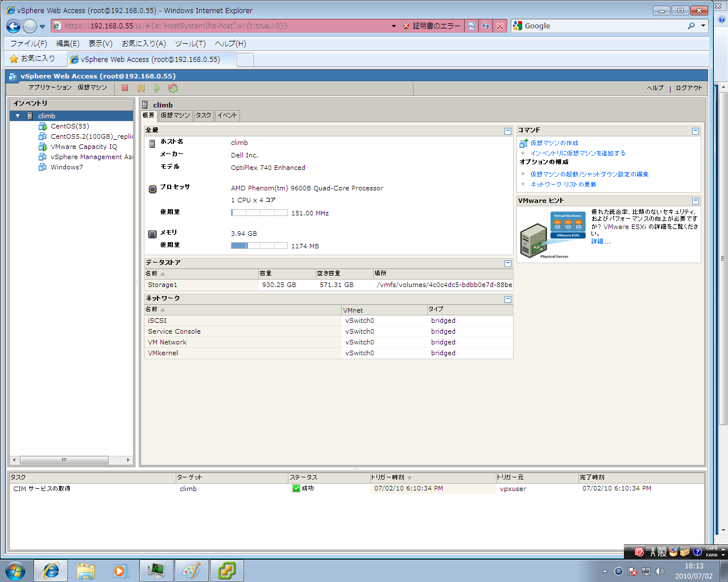The image size is (728, 582).
Task: Open the Tools (ツール) menu
Action: tap(190, 44)
